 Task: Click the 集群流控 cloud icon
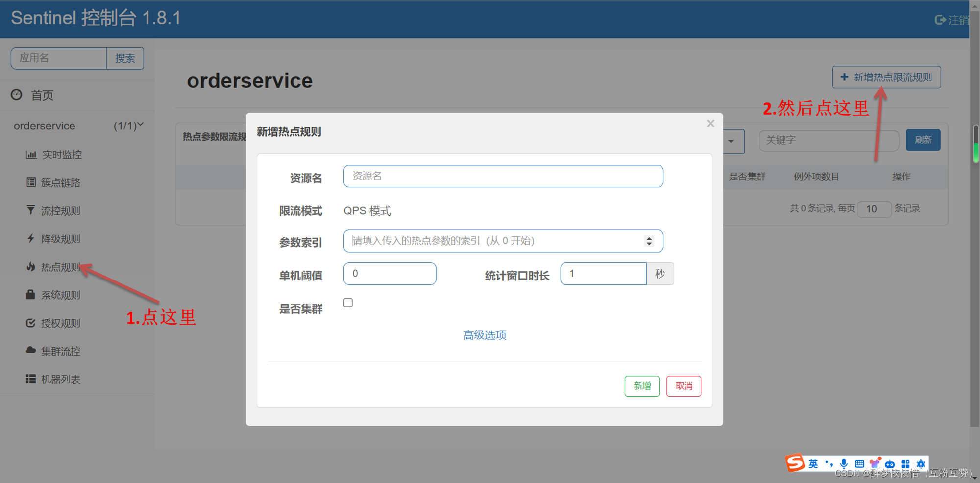pyautogui.click(x=31, y=350)
